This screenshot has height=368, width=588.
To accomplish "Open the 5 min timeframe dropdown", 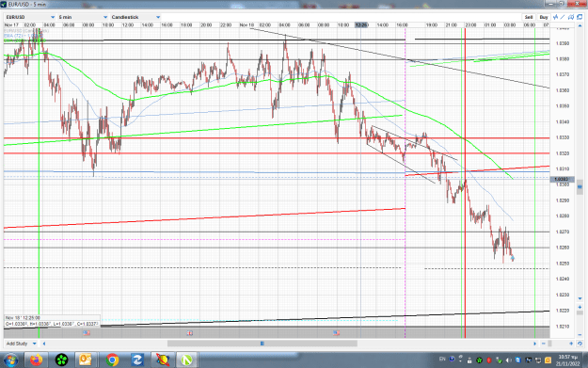I will pyautogui.click(x=83, y=17).
